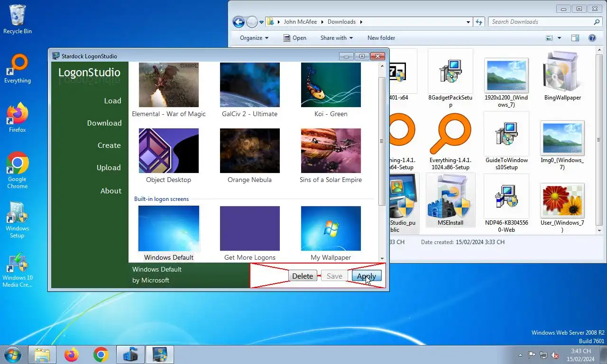
Task: Click the Firefox taskbar icon
Action: coord(72,355)
